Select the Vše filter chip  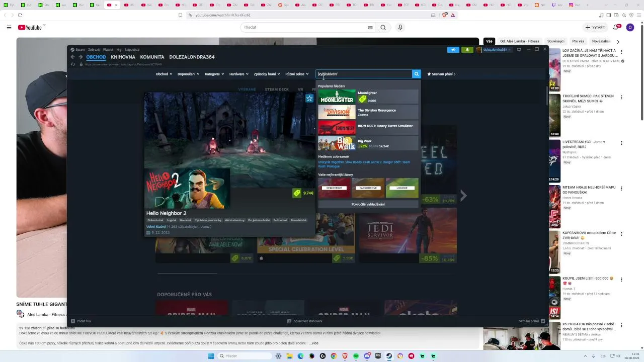489,41
